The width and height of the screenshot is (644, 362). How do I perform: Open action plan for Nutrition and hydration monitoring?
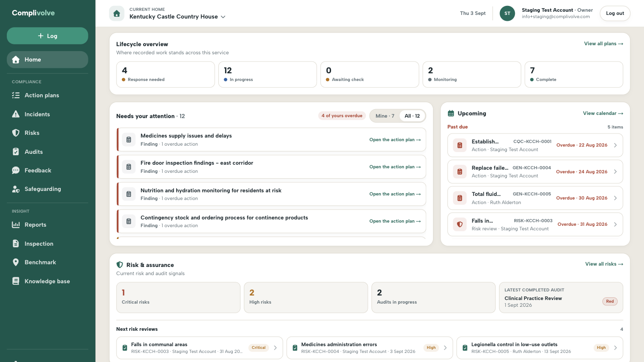click(x=395, y=194)
